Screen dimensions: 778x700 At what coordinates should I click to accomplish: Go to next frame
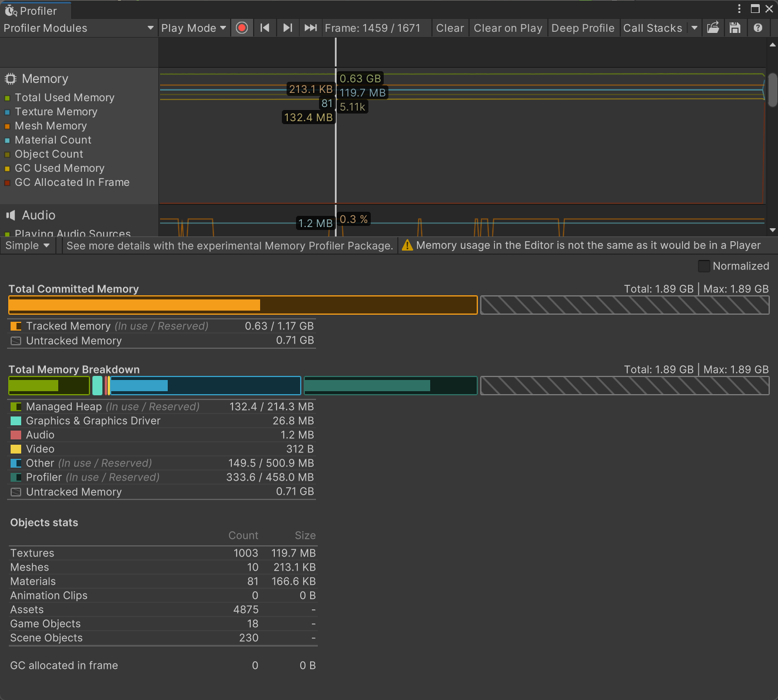pyautogui.click(x=287, y=28)
